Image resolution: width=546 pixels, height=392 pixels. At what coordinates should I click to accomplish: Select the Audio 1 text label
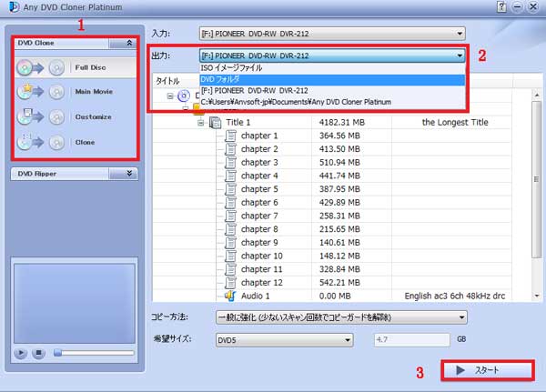pyautogui.click(x=255, y=296)
